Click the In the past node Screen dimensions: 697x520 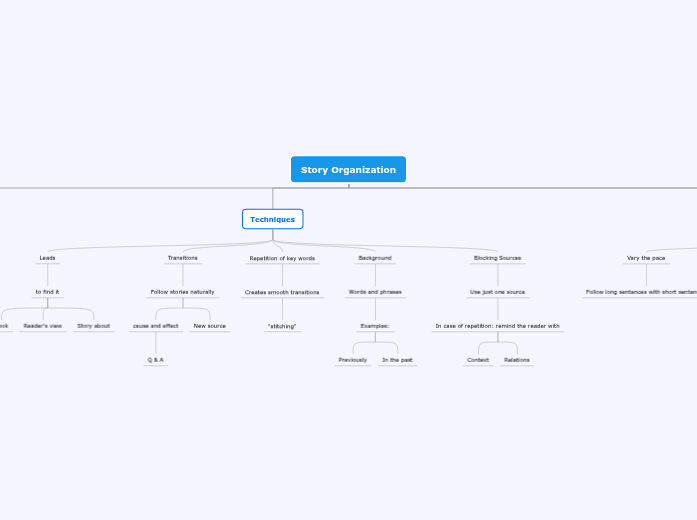point(397,360)
